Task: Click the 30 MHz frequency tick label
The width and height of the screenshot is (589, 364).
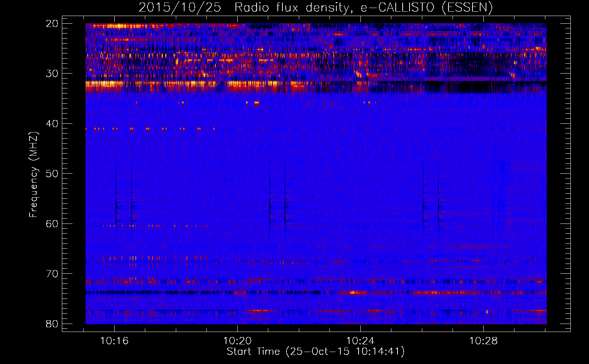Action: click(52, 74)
